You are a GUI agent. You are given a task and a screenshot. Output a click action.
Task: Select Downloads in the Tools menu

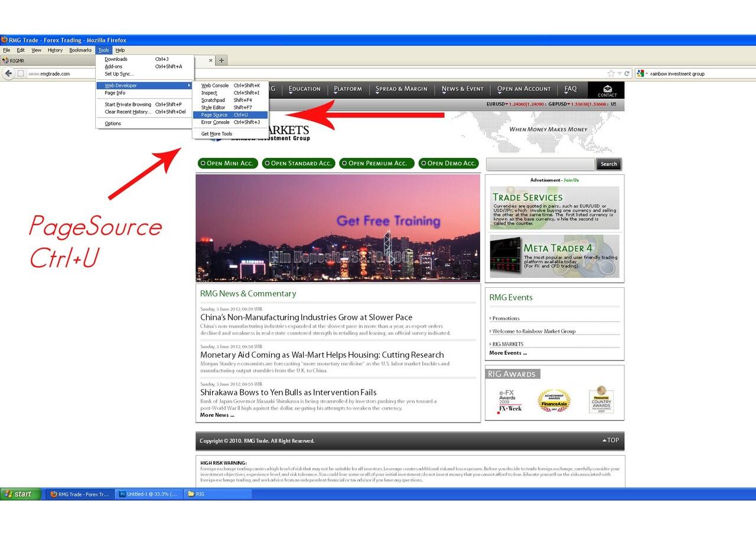145,59
